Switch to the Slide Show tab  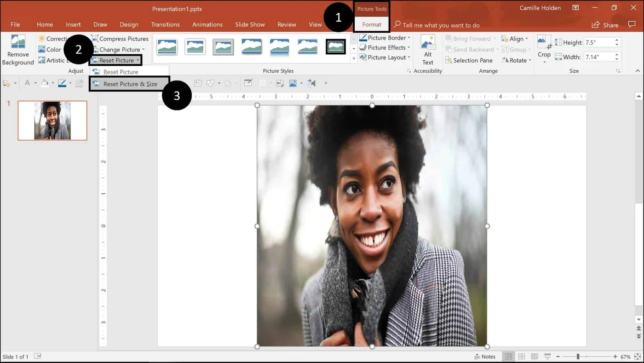250,25
